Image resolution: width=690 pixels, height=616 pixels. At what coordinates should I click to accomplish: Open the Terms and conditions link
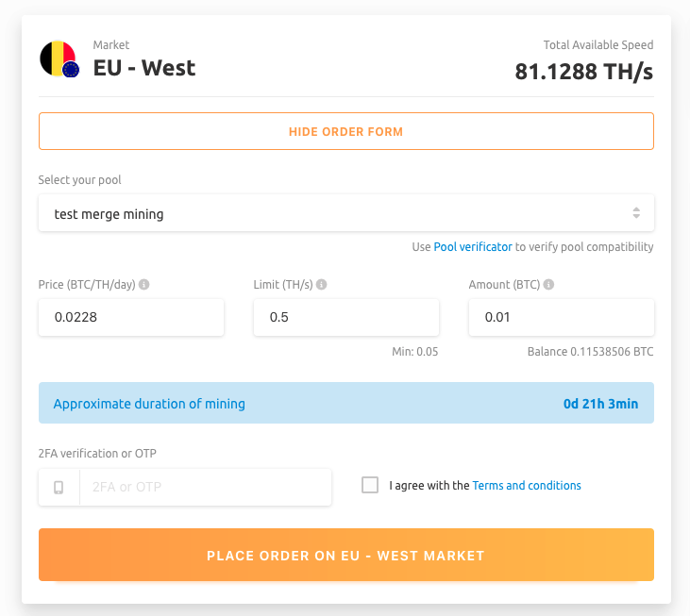click(527, 486)
